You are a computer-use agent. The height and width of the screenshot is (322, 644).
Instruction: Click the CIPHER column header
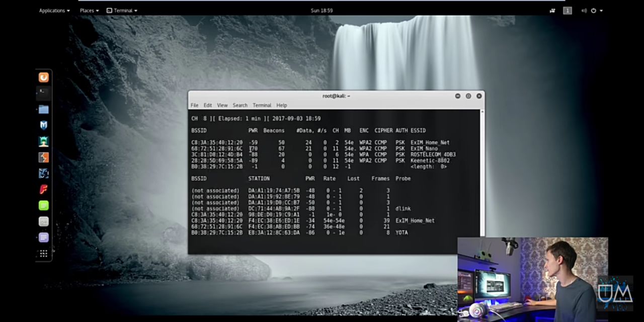pyautogui.click(x=383, y=130)
